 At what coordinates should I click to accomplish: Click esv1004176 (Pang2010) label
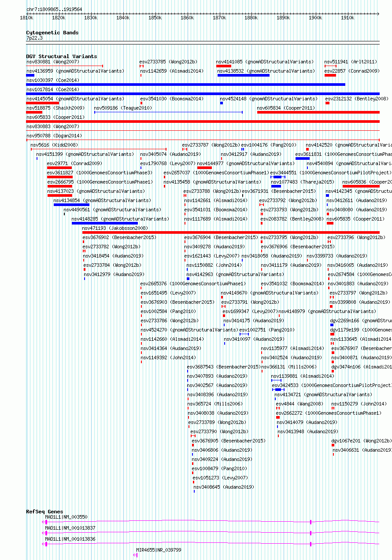pos(269,145)
